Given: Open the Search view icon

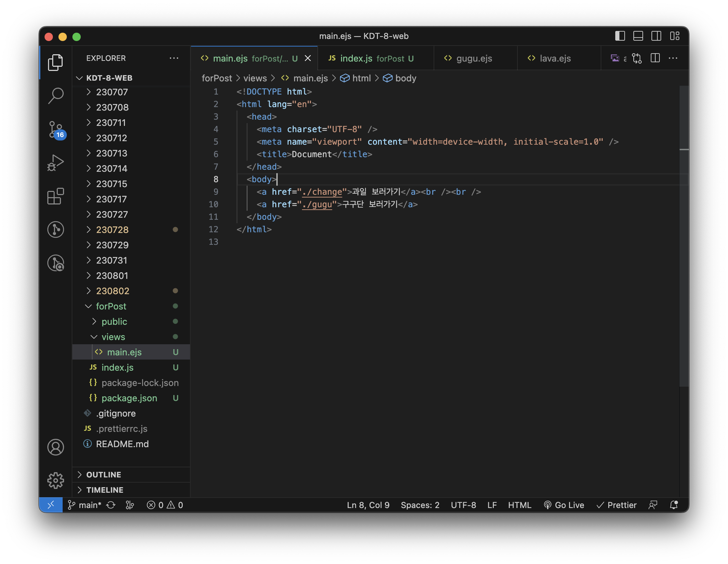Looking at the screenshot, I should point(55,96).
